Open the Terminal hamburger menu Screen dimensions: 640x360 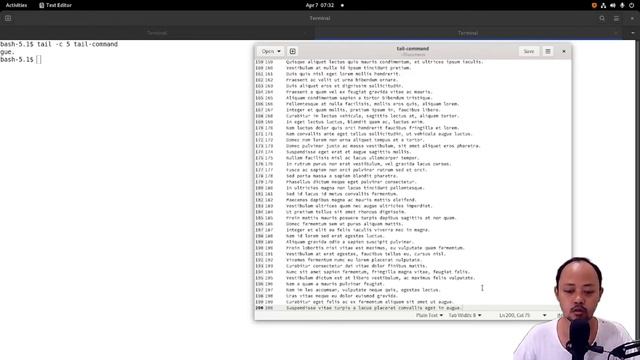click(x=616, y=18)
